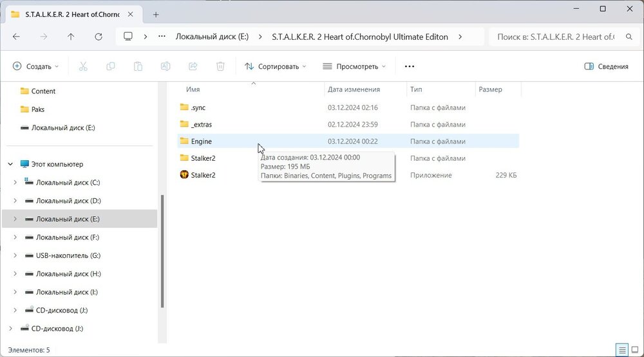Screen dimensions: 644x357
Task: Click the Cut scissors icon in toolbar
Action: click(83, 66)
